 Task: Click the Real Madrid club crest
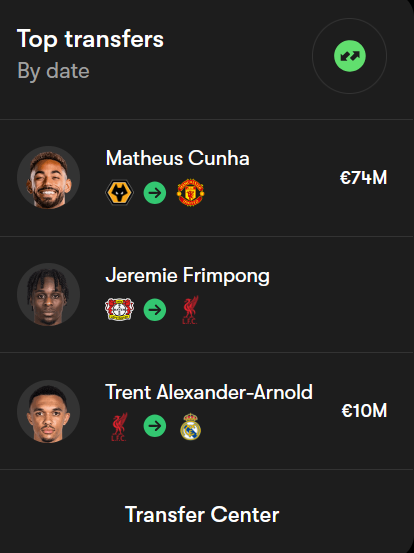coord(190,426)
